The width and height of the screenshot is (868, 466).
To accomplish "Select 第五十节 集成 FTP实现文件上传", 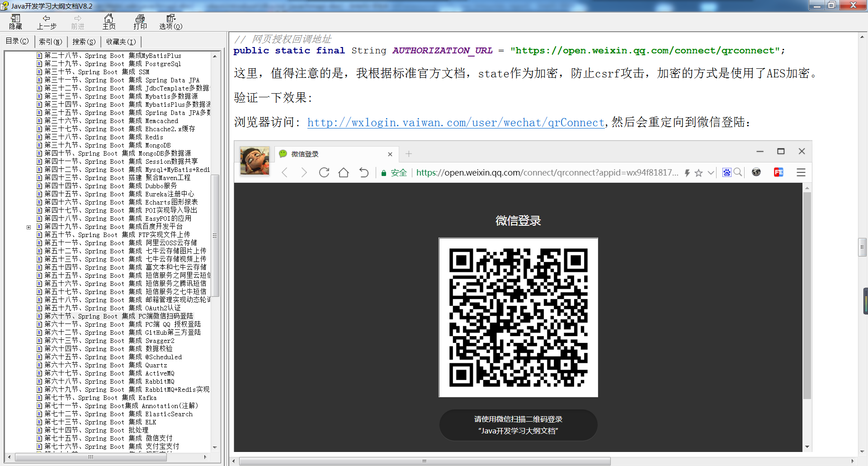I will click(117, 235).
